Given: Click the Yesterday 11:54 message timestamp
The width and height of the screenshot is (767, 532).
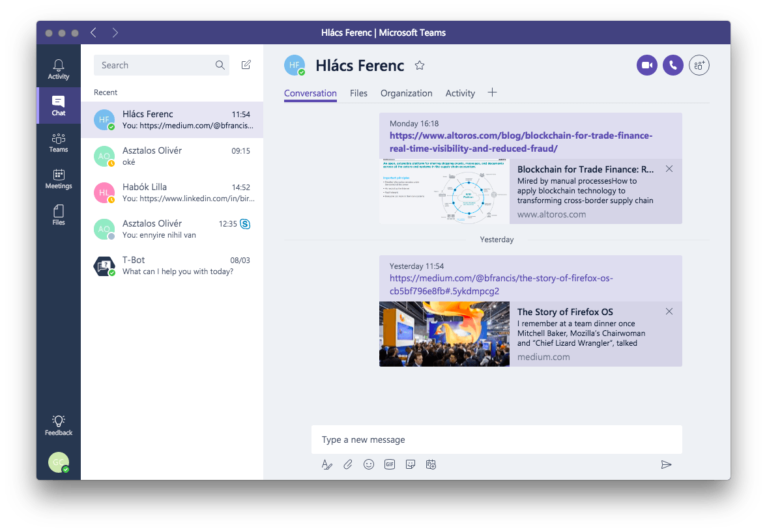Looking at the screenshot, I should pyautogui.click(x=417, y=266).
